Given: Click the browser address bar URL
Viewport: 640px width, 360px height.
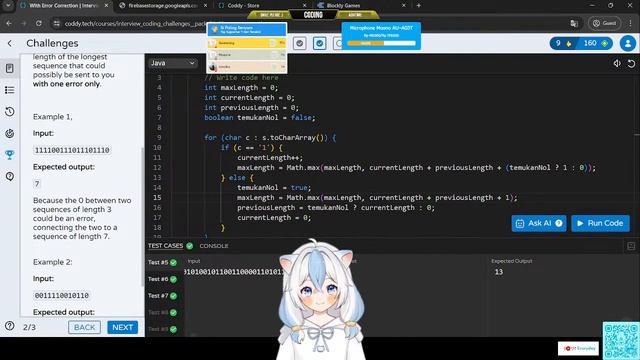Looking at the screenshot, I should (135, 24).
